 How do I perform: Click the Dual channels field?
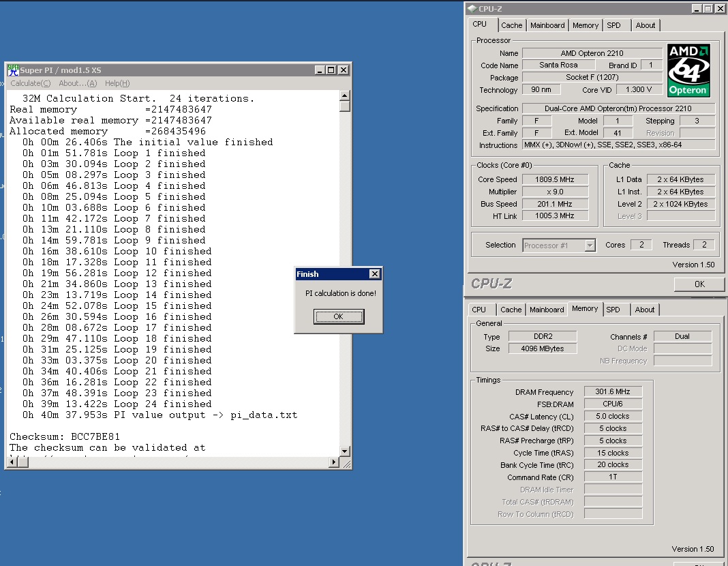point(682,336)
